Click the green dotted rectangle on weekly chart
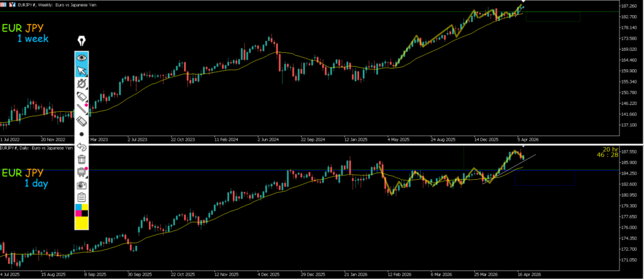The height and width of the screenshot is (279, 644). (553, 16)
